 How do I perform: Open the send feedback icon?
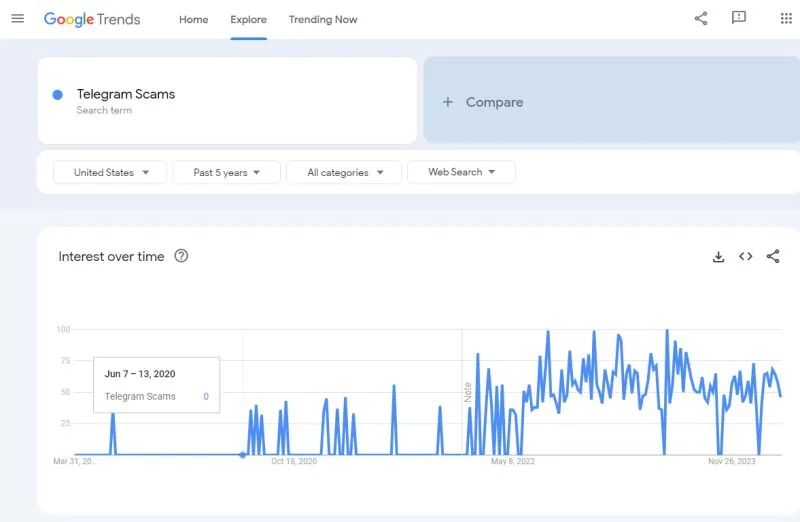click(739, 18)
